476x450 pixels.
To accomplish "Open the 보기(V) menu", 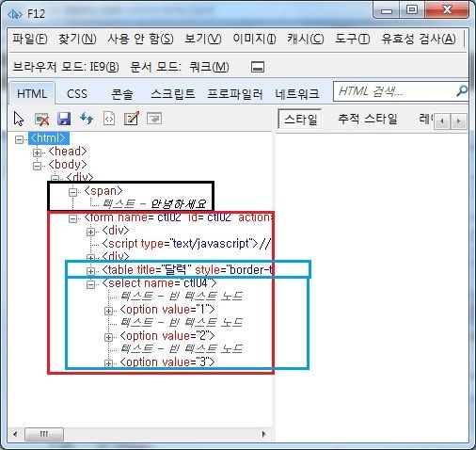I will (203, 39).
